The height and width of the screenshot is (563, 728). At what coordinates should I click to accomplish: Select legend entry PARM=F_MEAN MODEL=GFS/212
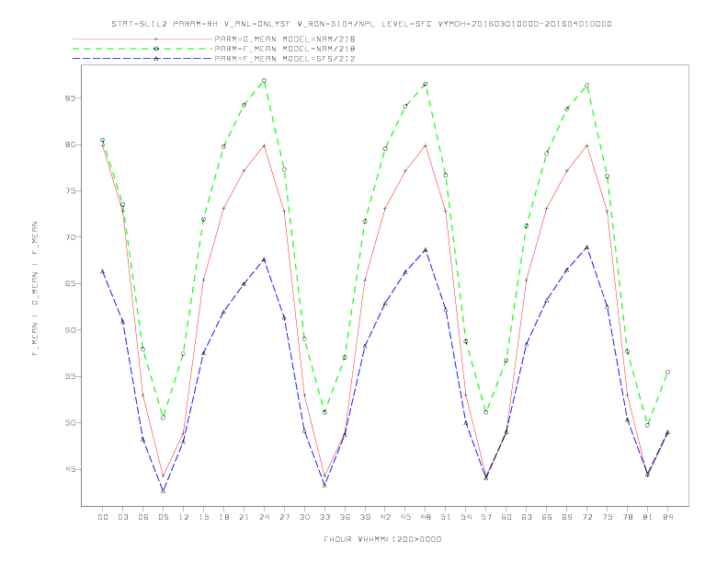285,59
